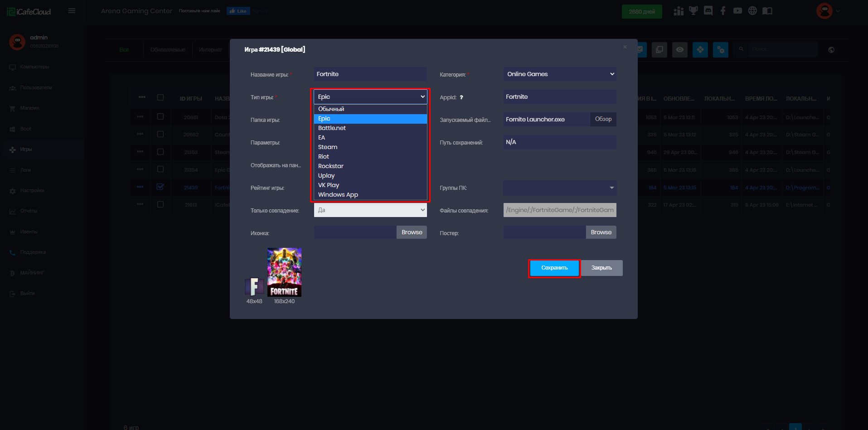Expand the user avatar menu chevron

838,11
